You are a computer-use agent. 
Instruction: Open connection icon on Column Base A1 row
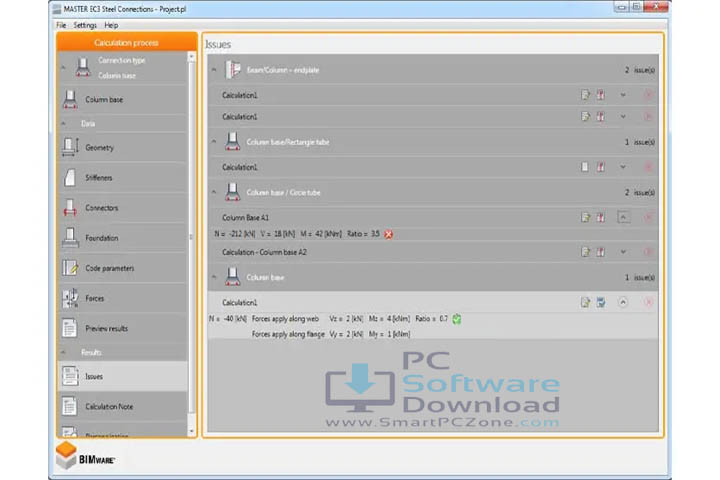coord(601,217)
